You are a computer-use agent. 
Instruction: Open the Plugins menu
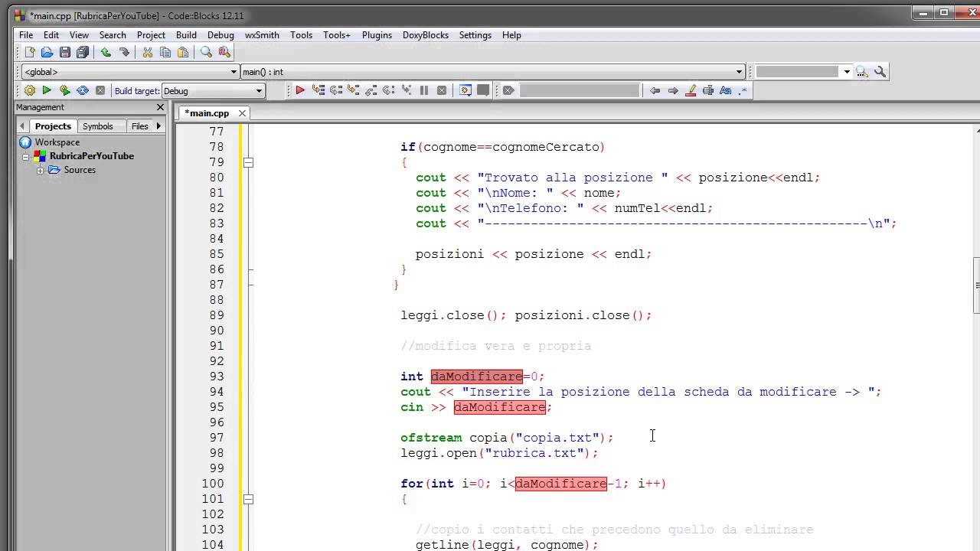point(377,35)
